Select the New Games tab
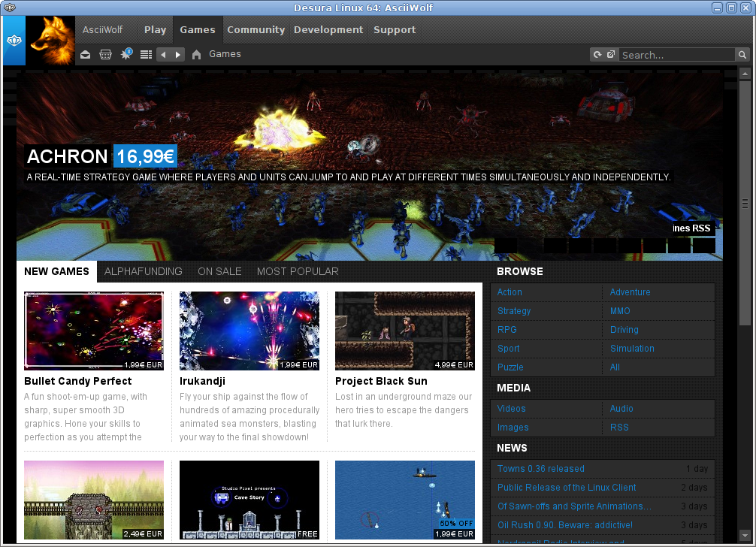The height and width of the screenshot is (547, 756). (x=56, y=271)
